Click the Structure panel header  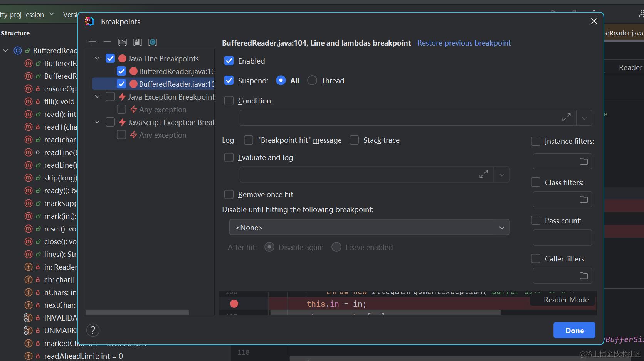point(15,33)
